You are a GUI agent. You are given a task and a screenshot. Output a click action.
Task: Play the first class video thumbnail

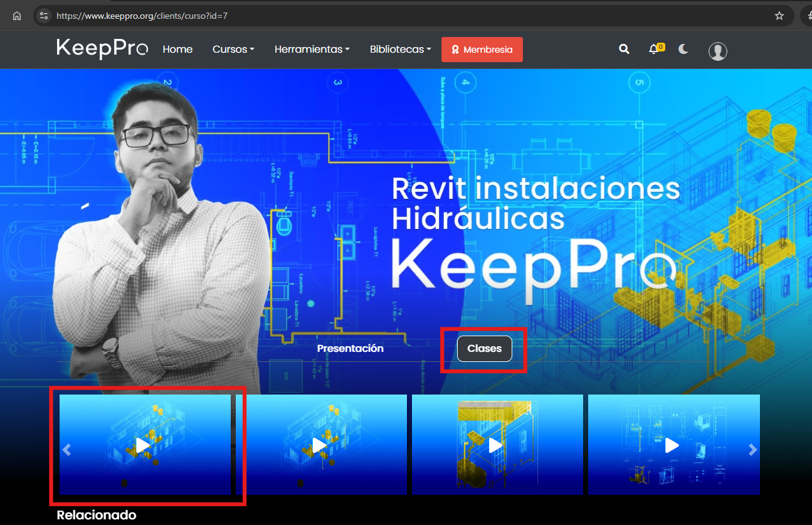pyautogui.click(x=145, y=445)
